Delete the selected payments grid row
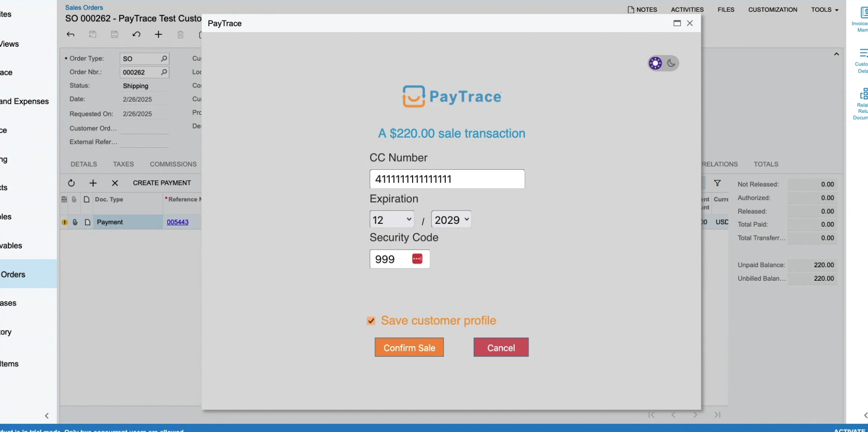This screenshot has width=868, height=432. click(x=115, y=183)
